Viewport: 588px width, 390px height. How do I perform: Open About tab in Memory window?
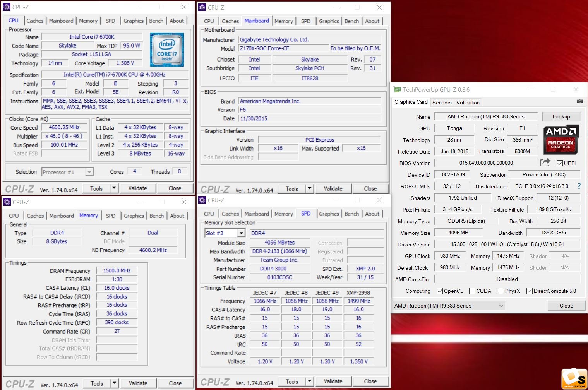coord(177,216)
